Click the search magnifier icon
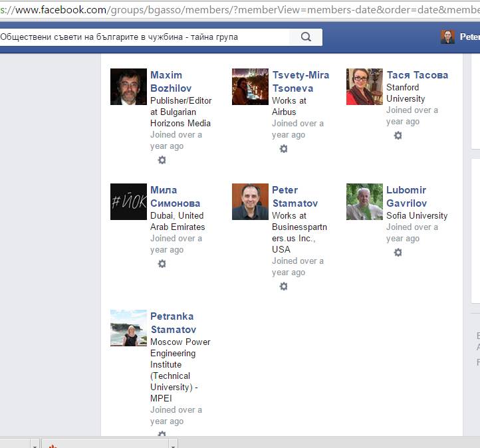The image size is (480, 448). pos(306,37)
